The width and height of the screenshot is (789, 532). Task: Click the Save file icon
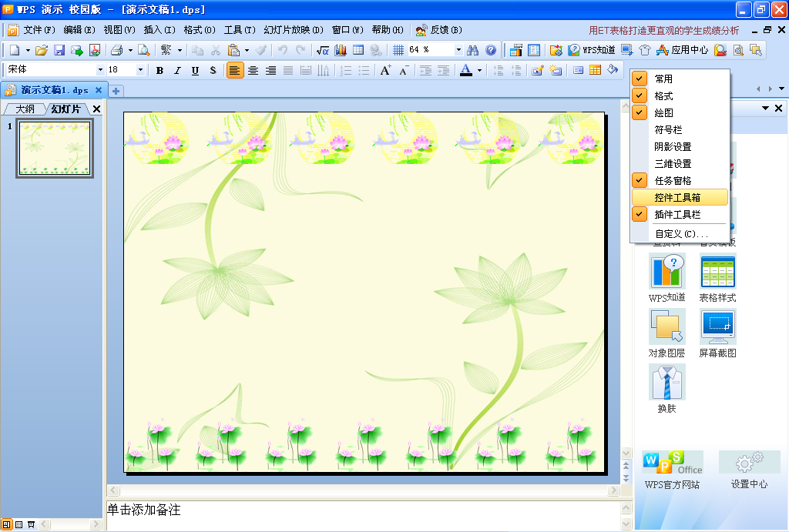[x=59, y=50]
